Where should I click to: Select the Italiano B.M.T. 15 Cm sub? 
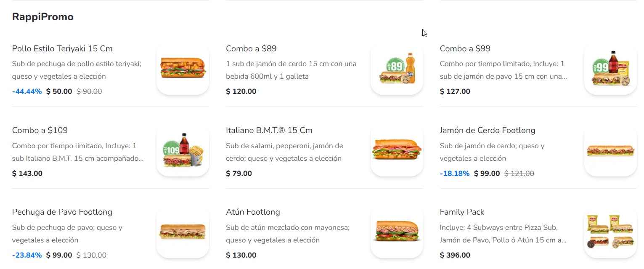(269, 130)
